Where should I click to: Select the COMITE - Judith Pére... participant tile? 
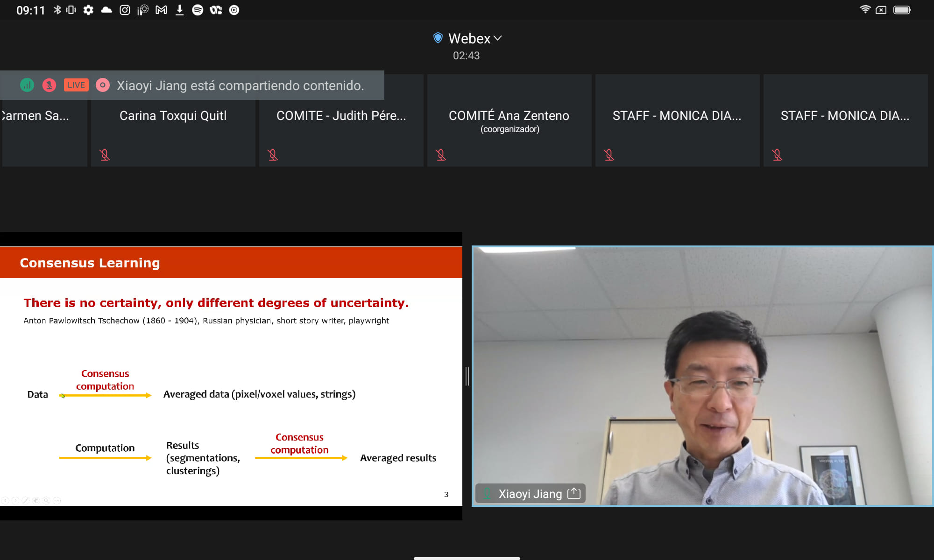[341, 120]
